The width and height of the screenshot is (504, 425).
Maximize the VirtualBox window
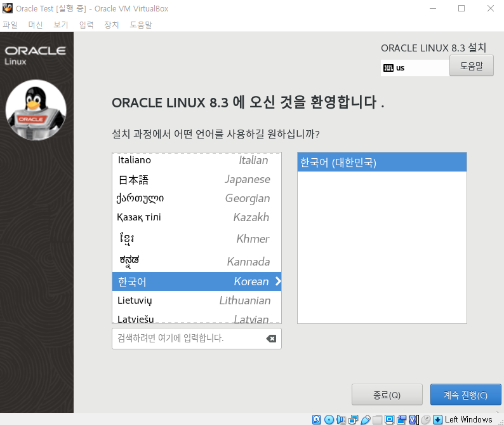[x=461, y=8]
